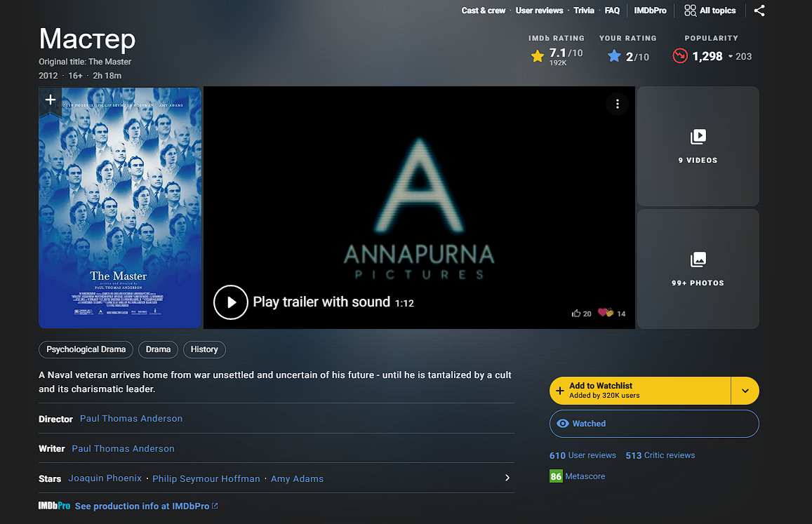The width and height of the screenshot is (812, 524).
Task: Open the All topics grid icon
Action: coord(691,11)
